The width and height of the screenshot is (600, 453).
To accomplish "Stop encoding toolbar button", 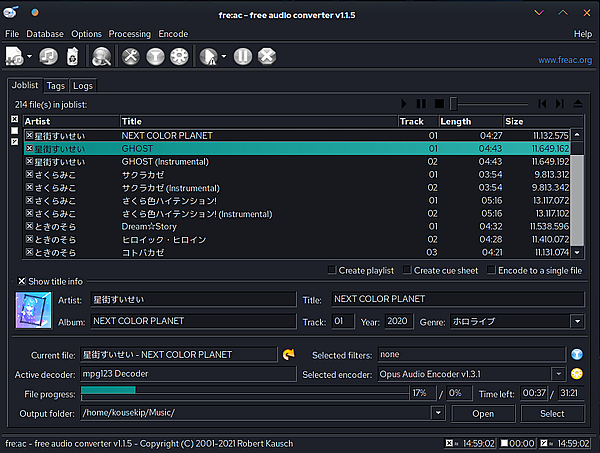I will pos(267,56).
